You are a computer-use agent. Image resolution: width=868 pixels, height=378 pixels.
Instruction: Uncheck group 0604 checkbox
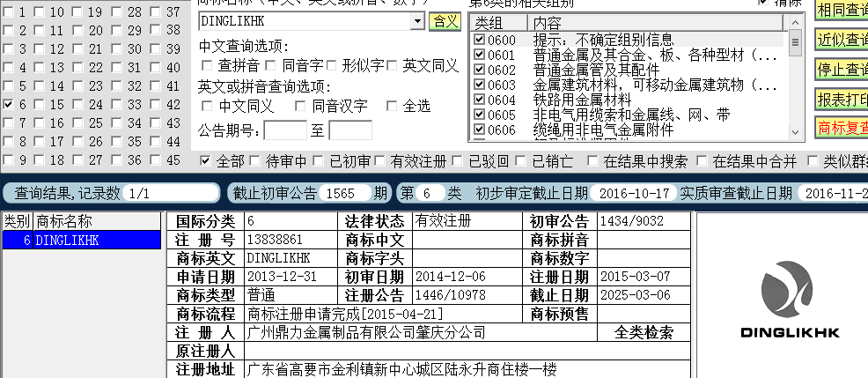(480, 100)
